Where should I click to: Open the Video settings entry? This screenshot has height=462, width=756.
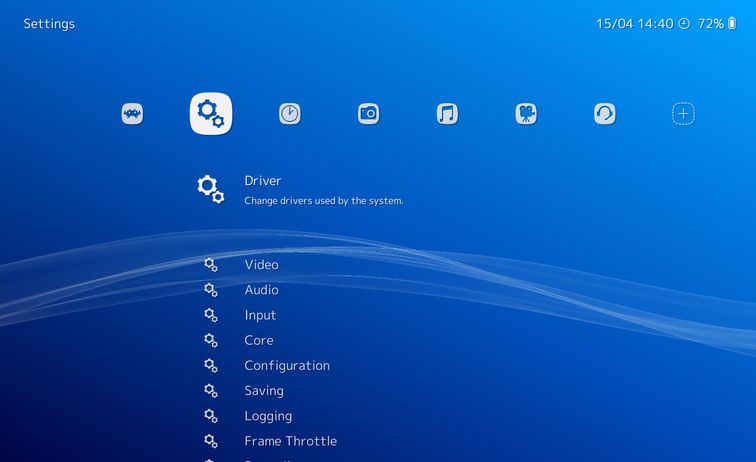261,265
